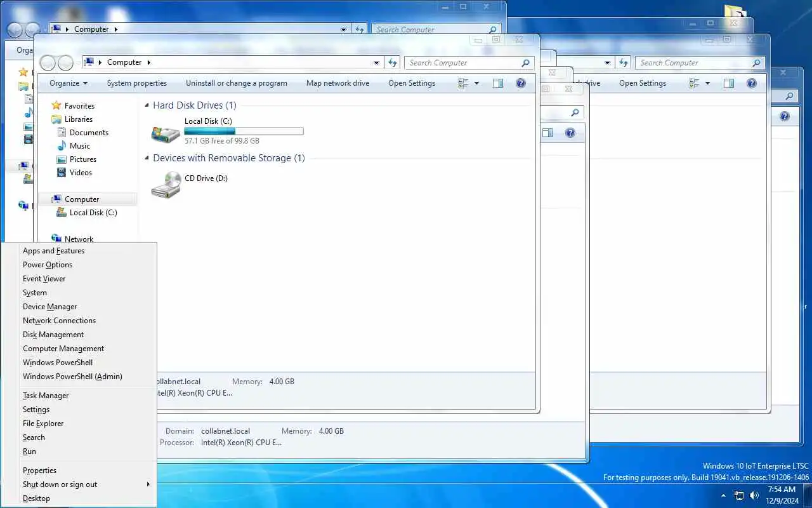This screenshot has height=508, width=812.
Task: Click change view icon in right background window
Action: (x=694, y=83)
